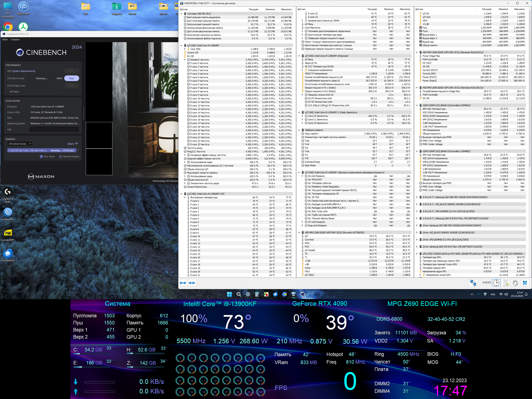Click the shrink columns arrows icon

pyautogui.click(x=192, y=283)
